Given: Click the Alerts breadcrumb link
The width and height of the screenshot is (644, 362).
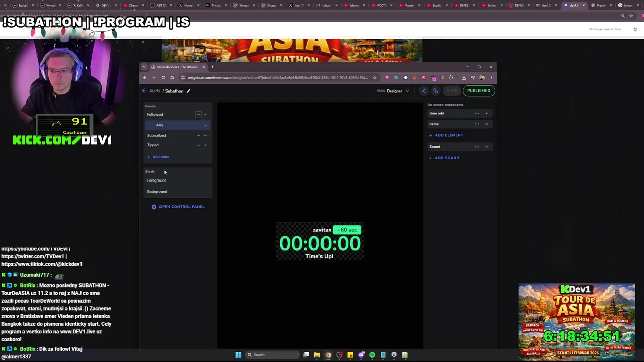Looking at the screenshot, I should coord(155,91).
